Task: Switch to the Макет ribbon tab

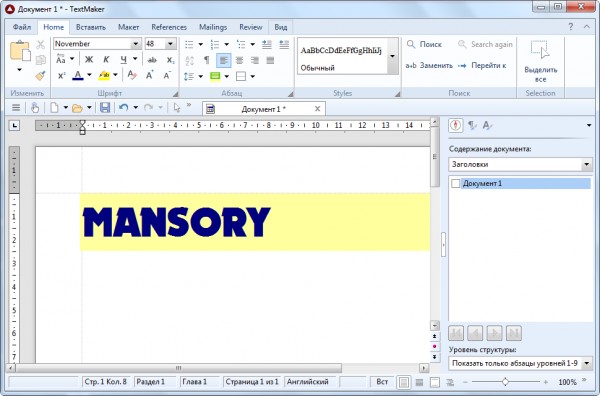Action: click(x=128, y=27)
